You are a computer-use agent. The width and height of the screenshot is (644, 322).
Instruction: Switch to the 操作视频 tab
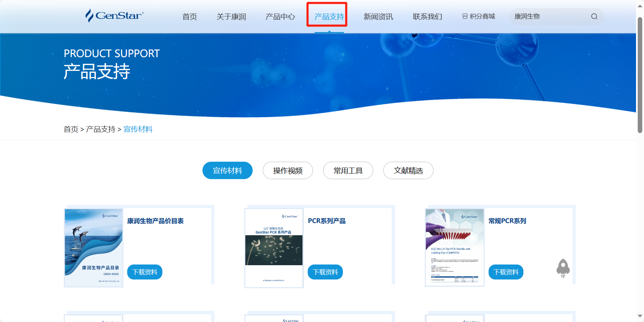pos(287,170)
